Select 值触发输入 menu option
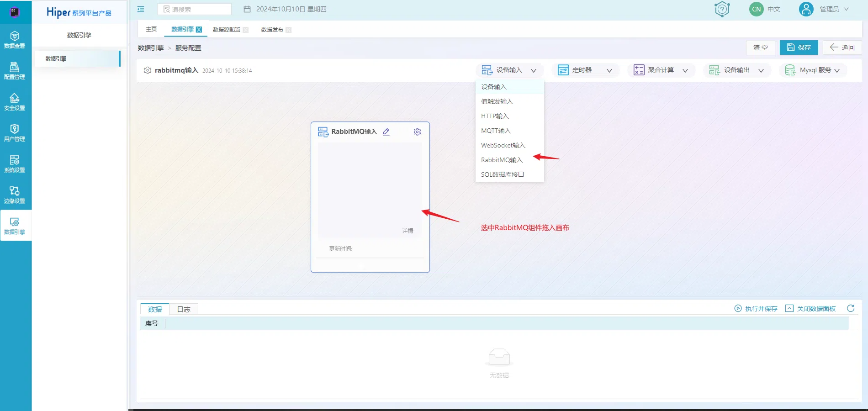The width and height of the screenshot is (868, 411). 510,101
